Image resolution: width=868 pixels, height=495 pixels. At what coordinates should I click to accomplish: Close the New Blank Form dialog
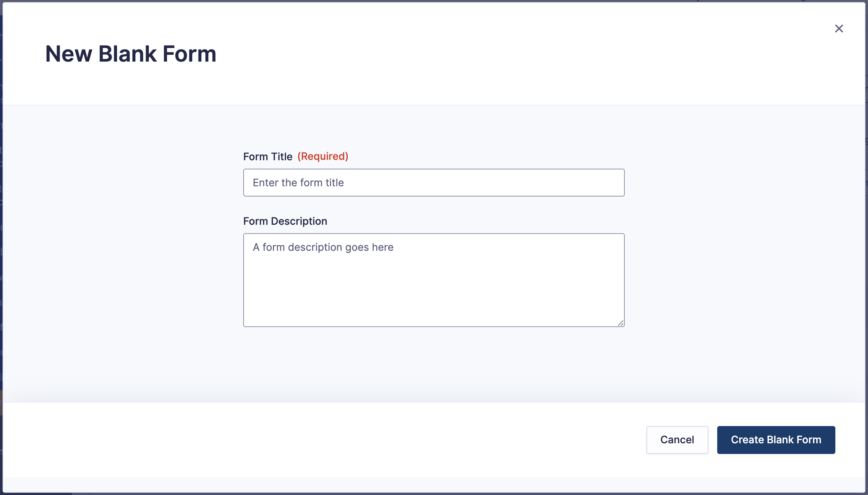(839, 29)
